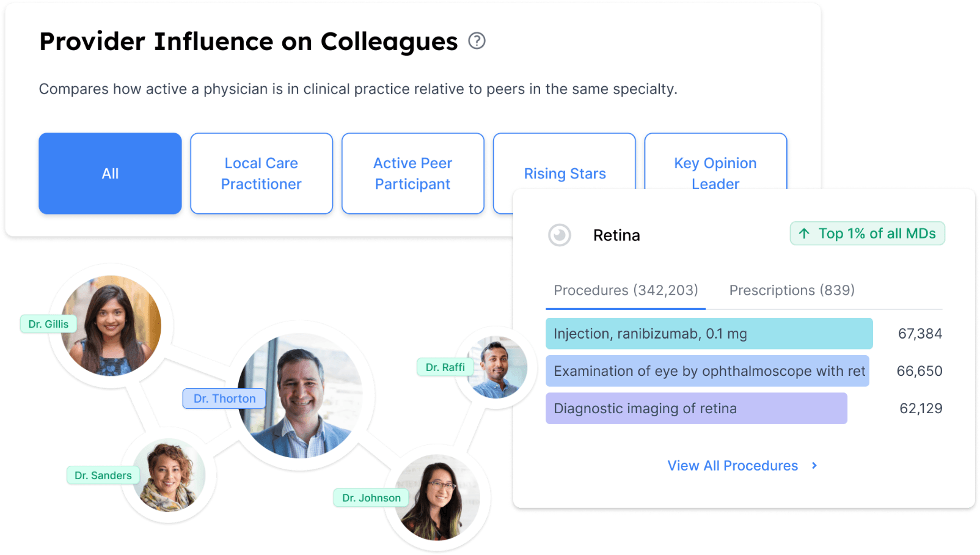Click the Dr. Johnson name label

[x=371, y=498]
